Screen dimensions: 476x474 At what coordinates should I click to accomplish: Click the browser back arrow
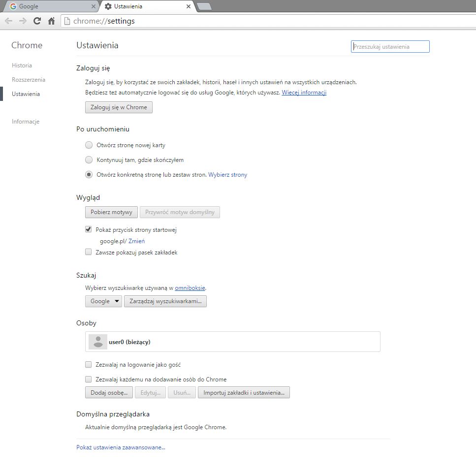[x=8, y=21]
